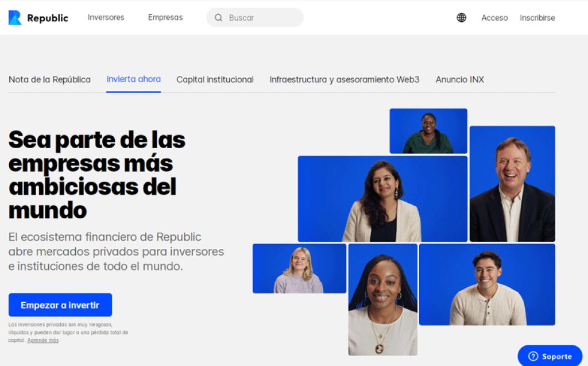Focus the Buscar search field

coord(255,18)
